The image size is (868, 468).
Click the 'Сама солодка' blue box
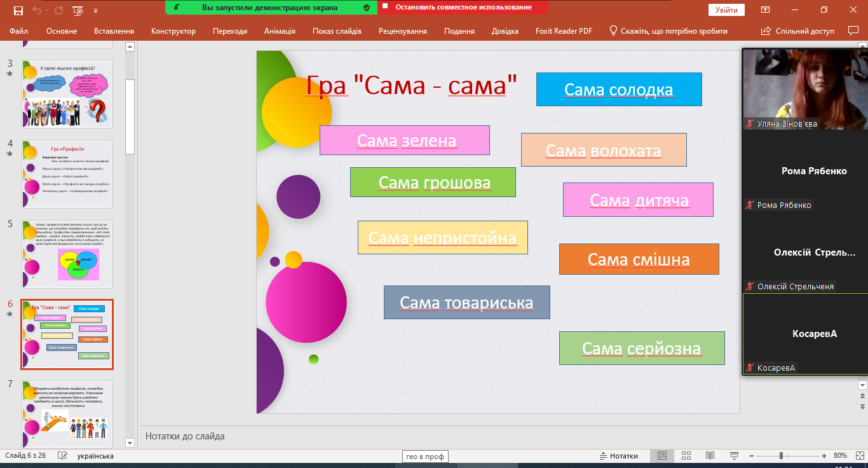pos(619,89)
